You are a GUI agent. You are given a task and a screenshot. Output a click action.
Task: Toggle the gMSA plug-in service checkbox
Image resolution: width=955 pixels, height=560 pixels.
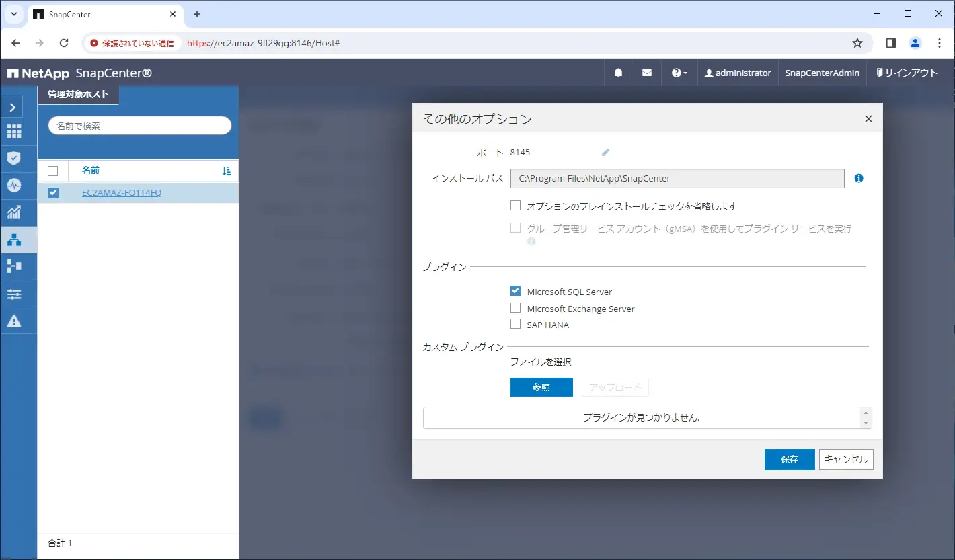[x=516, y=228]
